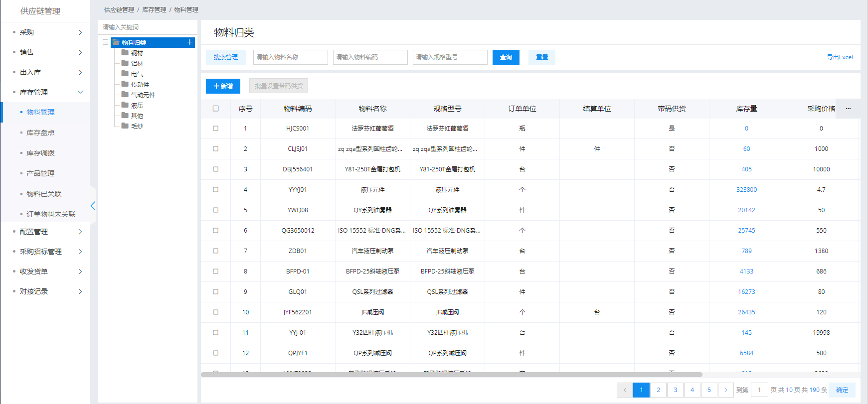
Task: Click the 液压 folder icon in tree
Action: click(x=125, y=105)
